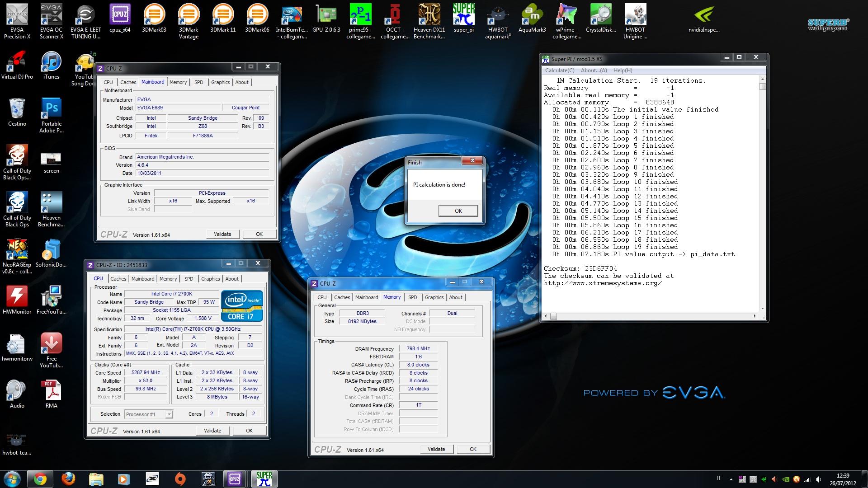
Task: Launch Heaven DX11 Benchmark icon
Action: pyautogui.click(x=429, y=21)
